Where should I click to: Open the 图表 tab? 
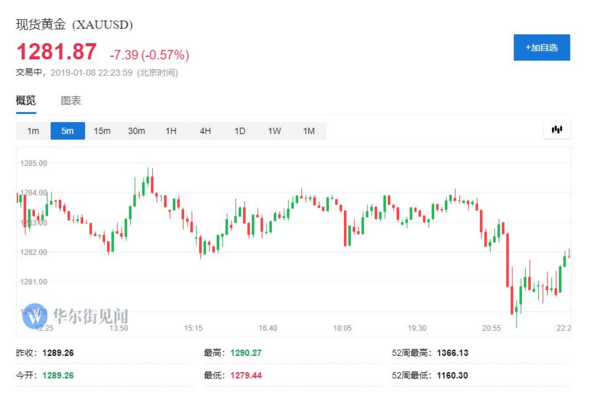71,100
